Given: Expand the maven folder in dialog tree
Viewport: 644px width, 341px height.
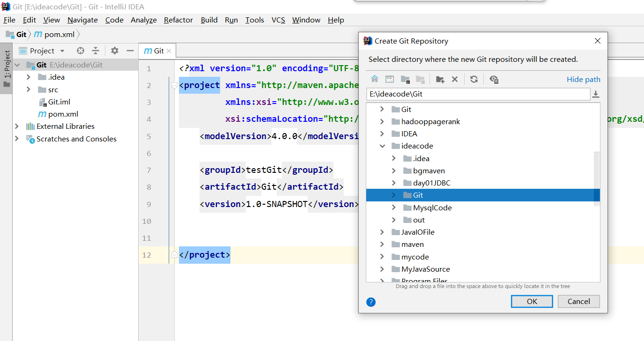Looking at the screenshot, I should (x=382, y=244).
